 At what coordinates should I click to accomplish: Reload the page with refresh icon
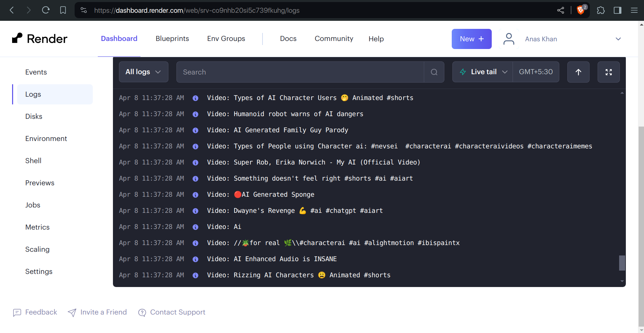click(x=46, y=10)
